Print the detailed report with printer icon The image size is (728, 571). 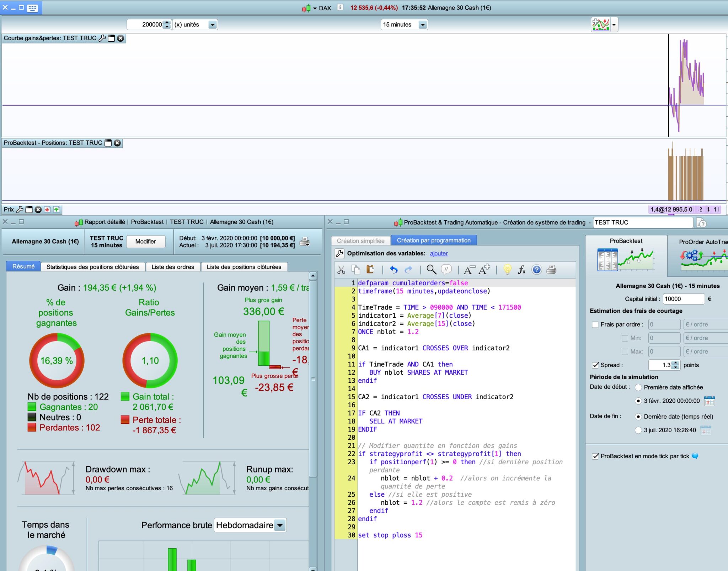[x=305, y=242]
